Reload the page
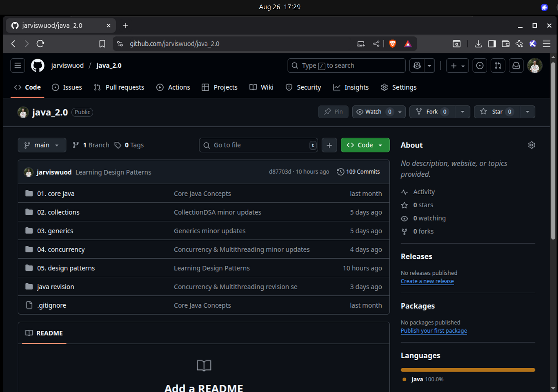Viewport: 558px width, 392px height. 40,44
